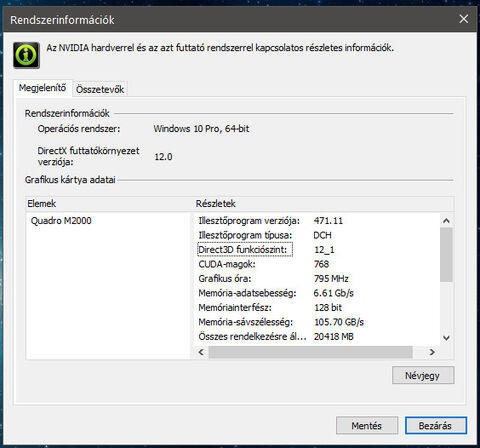Select the Illesztőprogram verziója row label

coord(249,221)
